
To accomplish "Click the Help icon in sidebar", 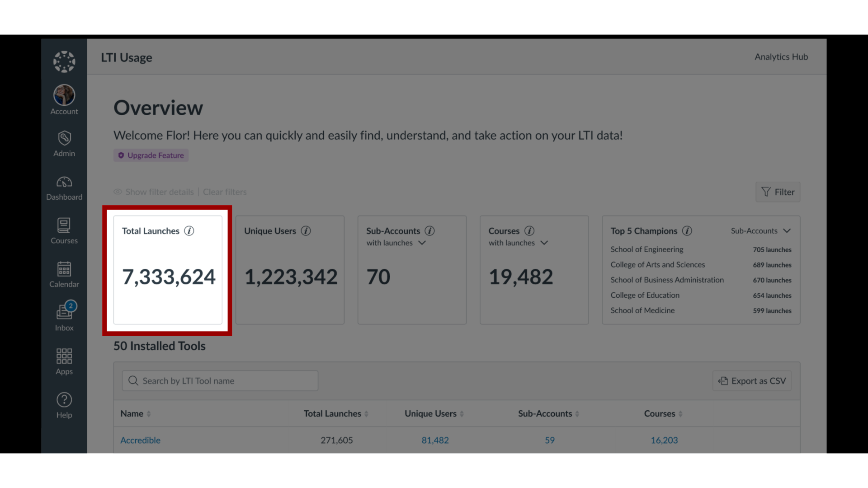I will (x=64, y=399).
